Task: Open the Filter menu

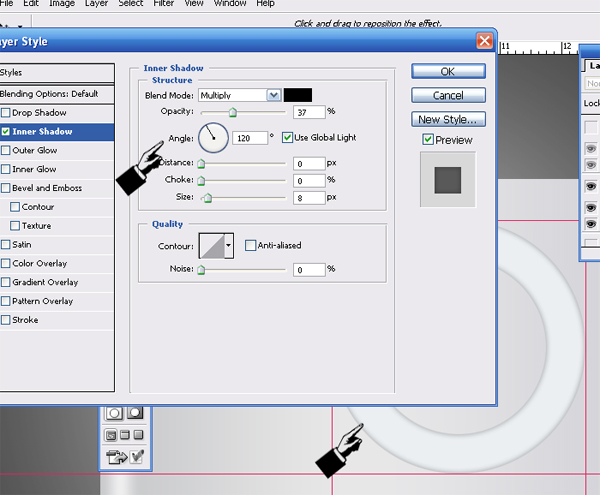Action: tap(163, 3)
